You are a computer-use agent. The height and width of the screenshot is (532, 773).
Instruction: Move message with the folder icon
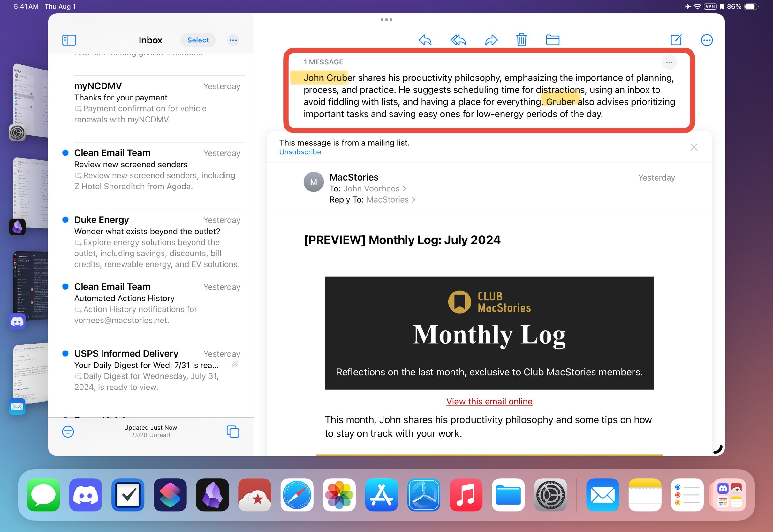tap(552, 40)
